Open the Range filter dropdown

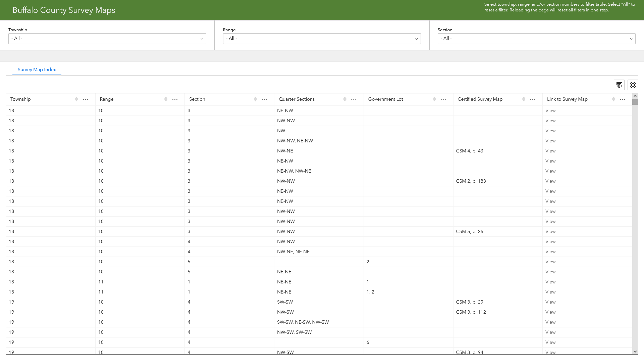coord(322,38)
